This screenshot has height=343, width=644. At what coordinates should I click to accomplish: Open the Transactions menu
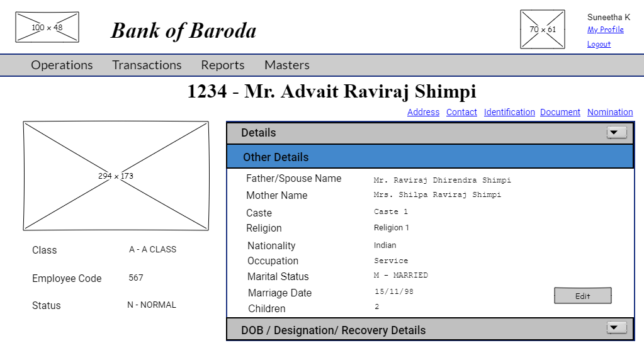(147, 65)
